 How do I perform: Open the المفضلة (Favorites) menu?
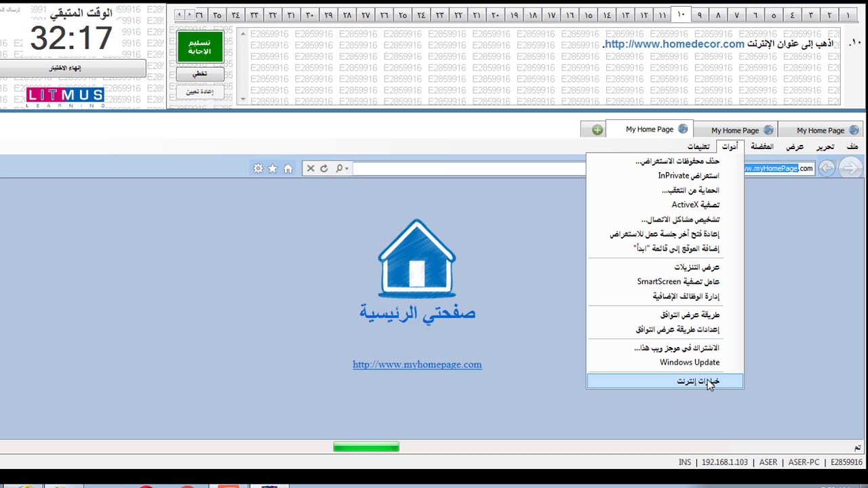(762, 146)
